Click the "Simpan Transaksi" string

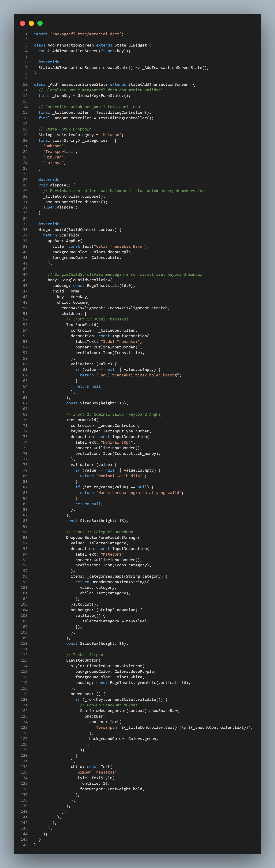click(x=96, y=772)
